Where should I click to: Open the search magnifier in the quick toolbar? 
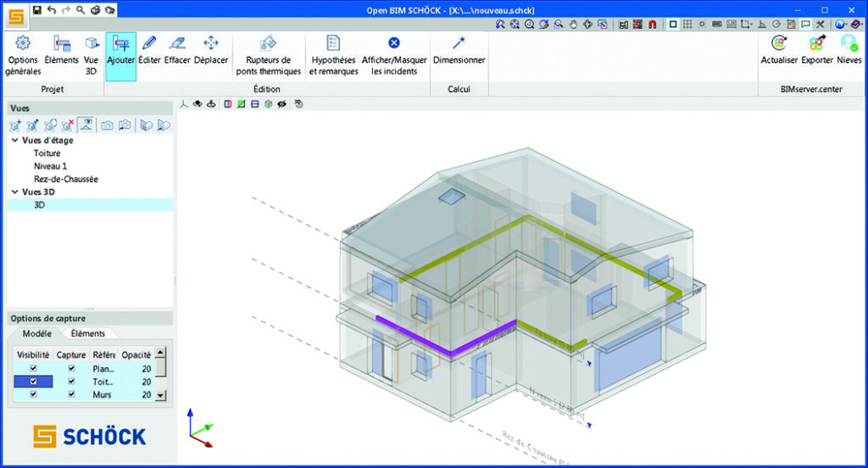point(81,10)
